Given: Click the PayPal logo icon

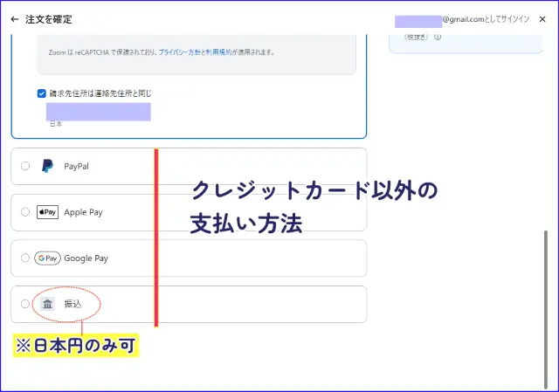Looking at the screenshot, I should (x=47, y=166).
